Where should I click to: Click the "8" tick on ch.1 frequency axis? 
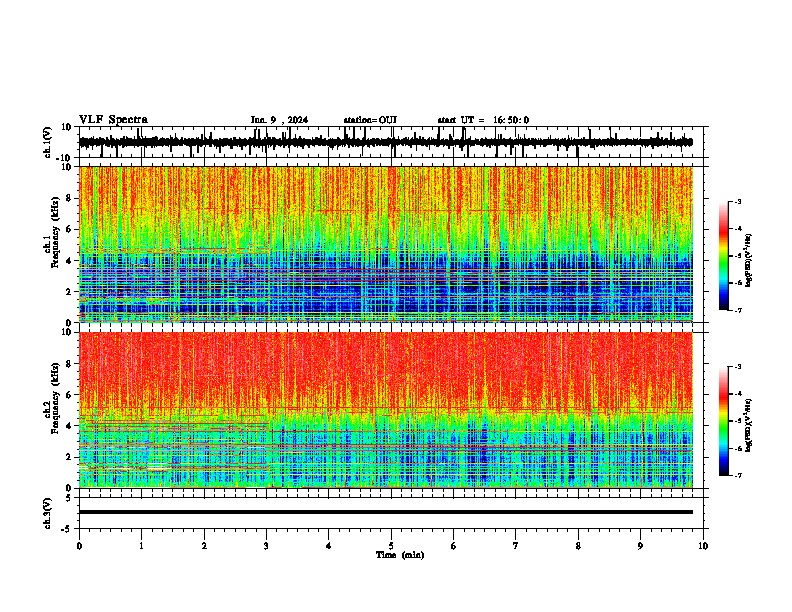pos(70,198)
